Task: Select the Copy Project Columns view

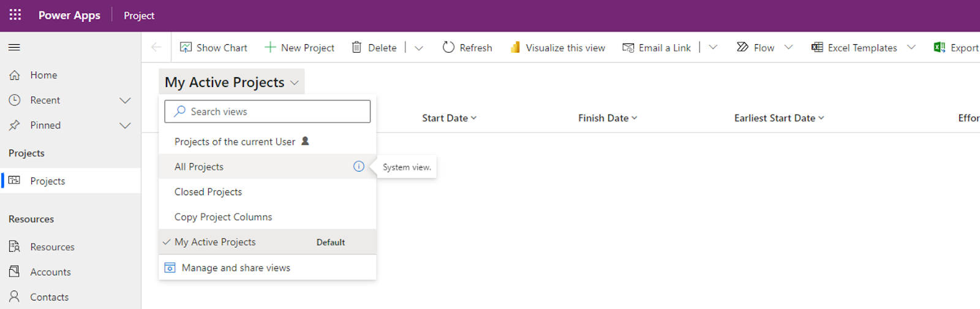Action: point(267,216)
